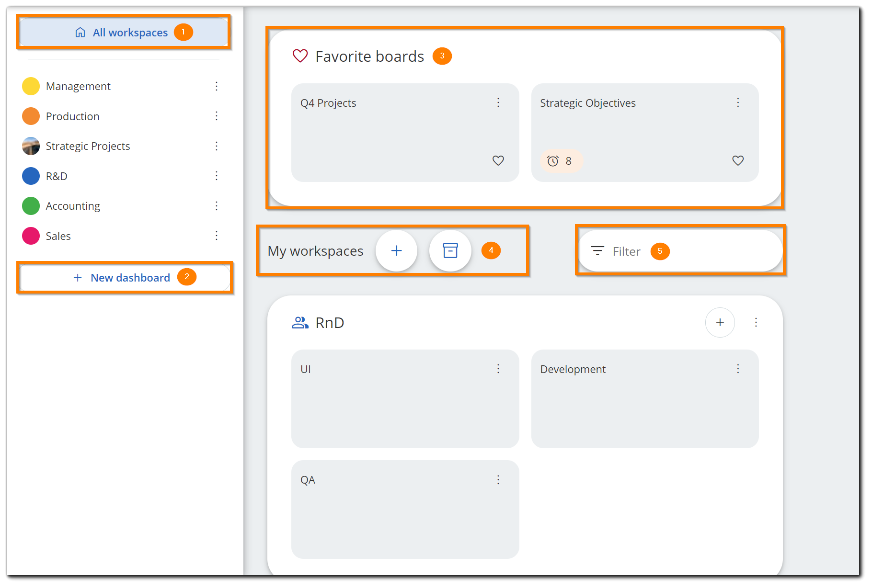Screen dimensions: 872x588
Task: Open the RnD section options menu
Action: [x=756, y=323]
